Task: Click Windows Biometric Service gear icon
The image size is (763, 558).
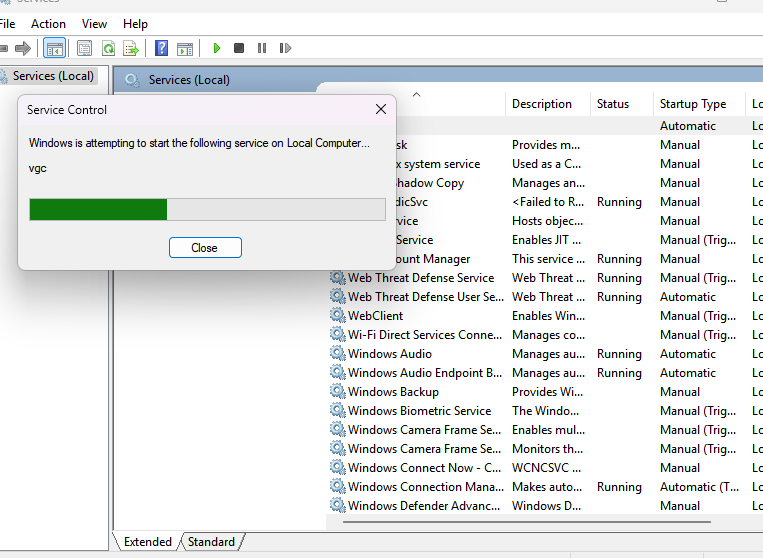Action: [337, 410]
